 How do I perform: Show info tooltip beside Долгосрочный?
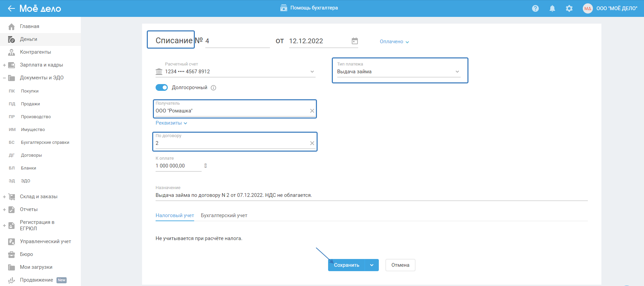213,88
